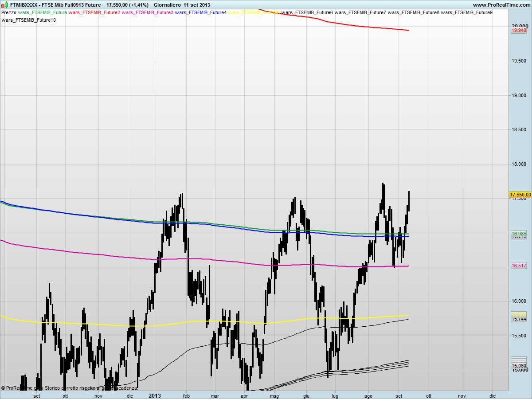Click the 19.500 price axis label
The height and width of the screenshot is (399, 532).
click(519, 61)
